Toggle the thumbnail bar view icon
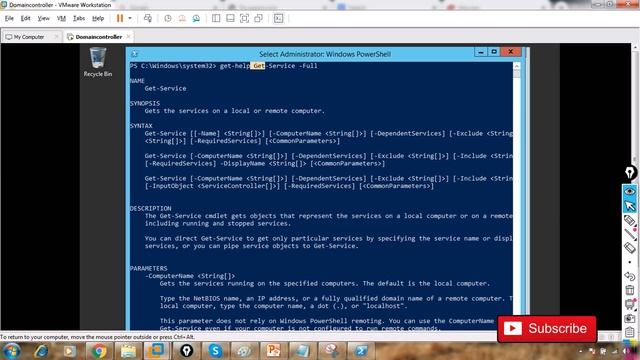Screen dimensions: 640x360 (230, 18)
